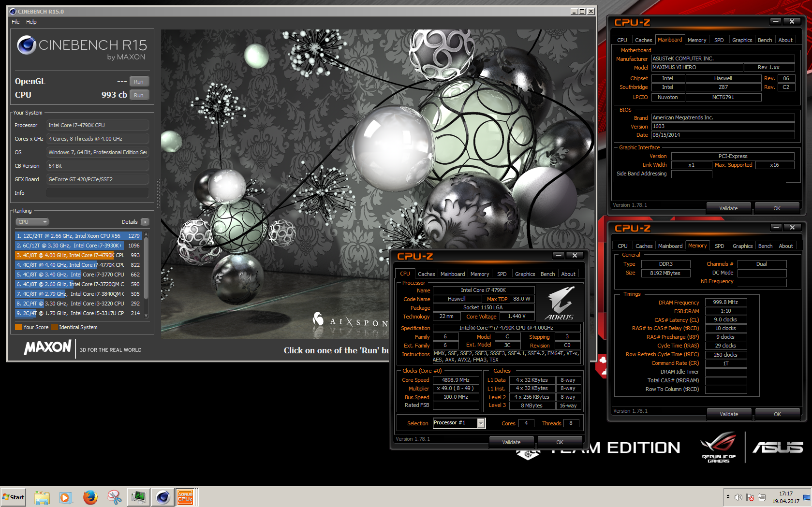Open Action Center flag in system tray
The width and height of the screenshot is (812, 507).
point(750,497)
